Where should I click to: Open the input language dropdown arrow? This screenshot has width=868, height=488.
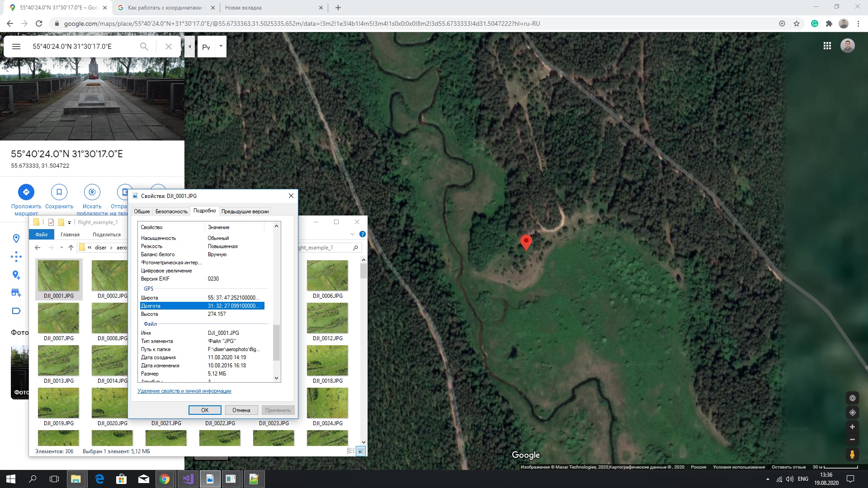[221, 46]
